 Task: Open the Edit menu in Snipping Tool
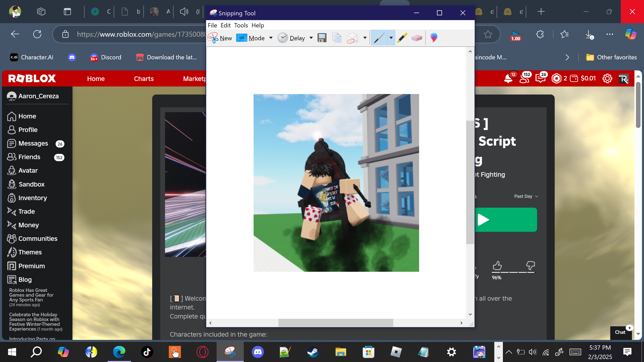tap(225, 25)
